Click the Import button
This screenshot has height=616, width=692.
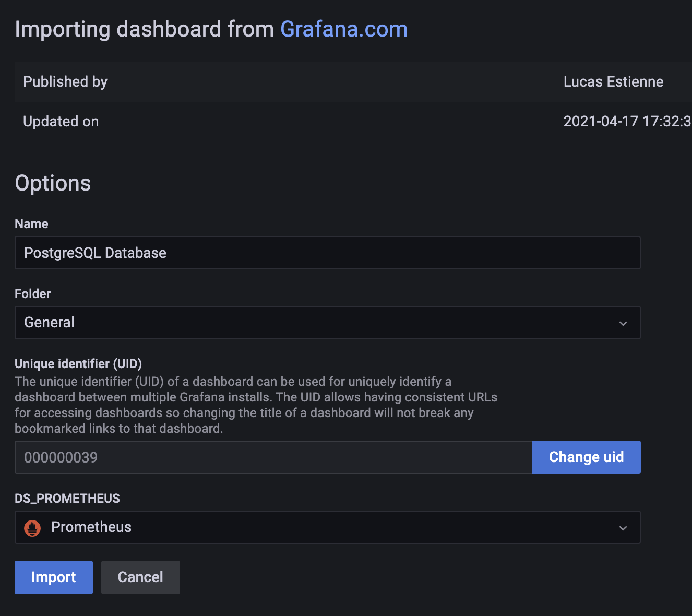(x=53, y=577)
